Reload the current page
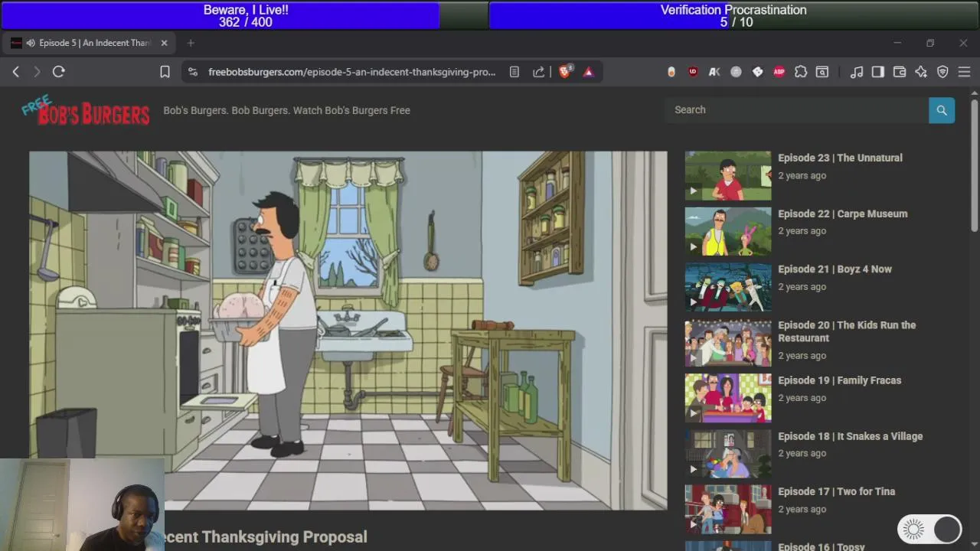 tap(58, 71)
